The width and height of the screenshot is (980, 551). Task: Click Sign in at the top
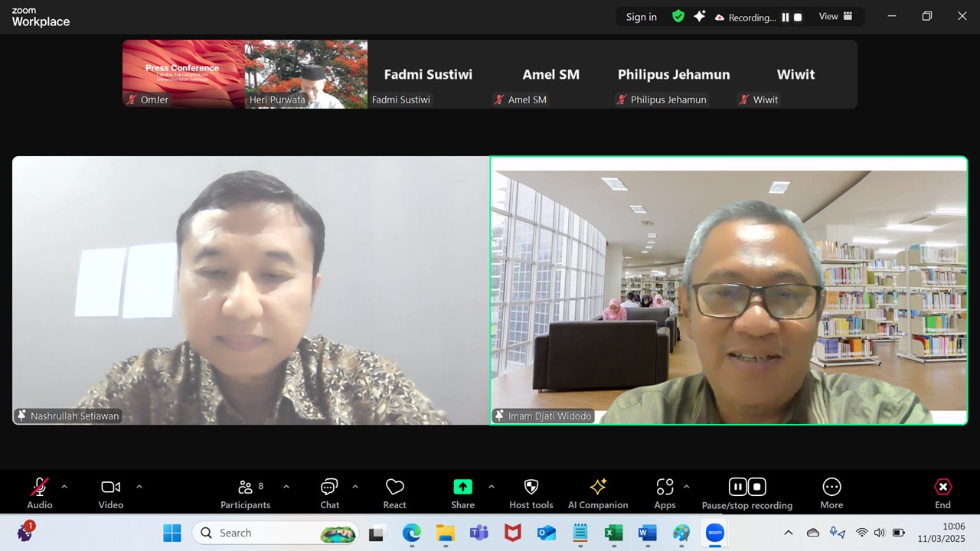[x=642, y=17]
